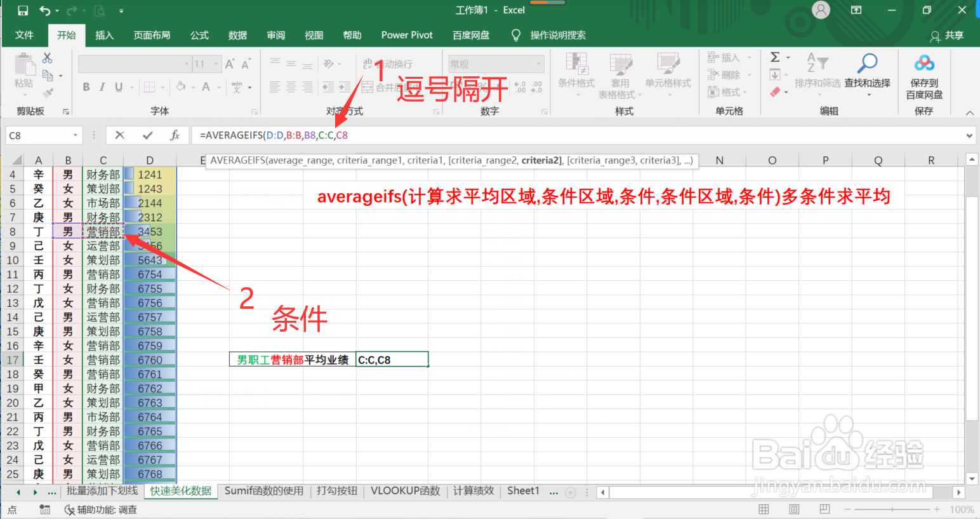Image resolution: width=980 pixels, height=519 pixels.
Task: Click the fx Insert Function icon
Action: 175,135
